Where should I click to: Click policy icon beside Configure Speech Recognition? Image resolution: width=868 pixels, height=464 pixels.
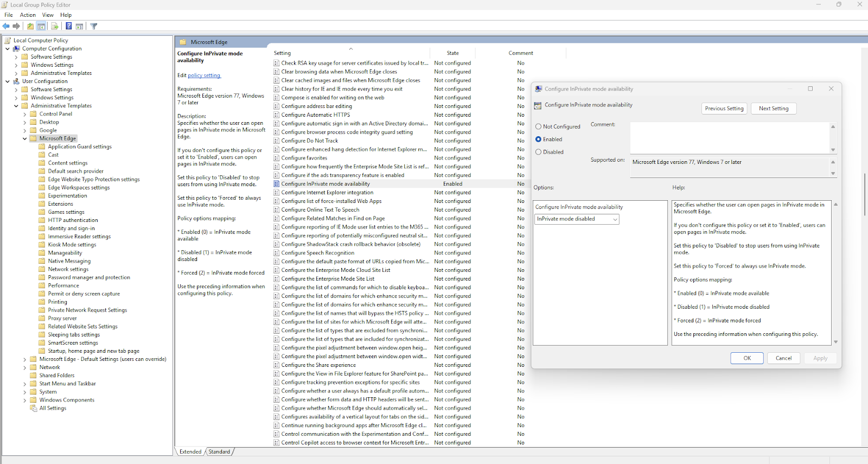pyautogui.click(x=277, y=253)
